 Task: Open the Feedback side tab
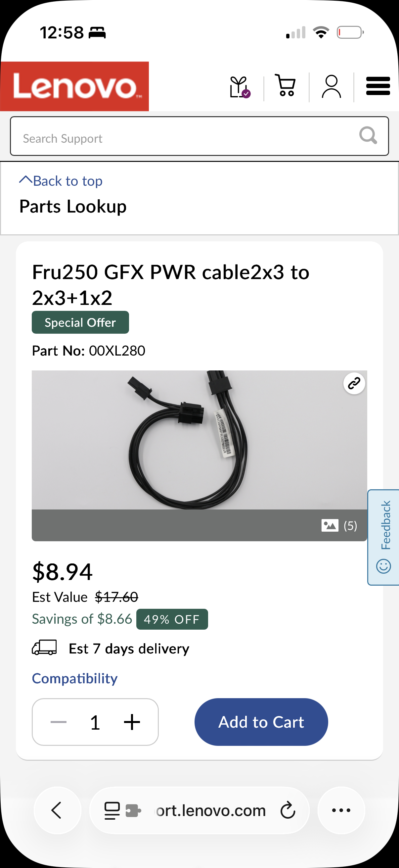coord(383,537)
